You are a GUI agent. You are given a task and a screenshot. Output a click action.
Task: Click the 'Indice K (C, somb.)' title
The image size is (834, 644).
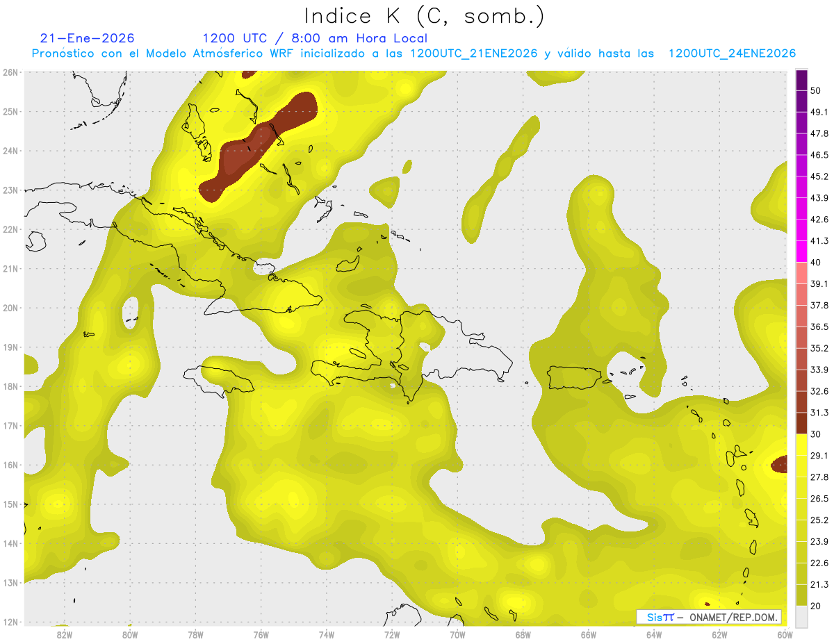pos(425,16)
